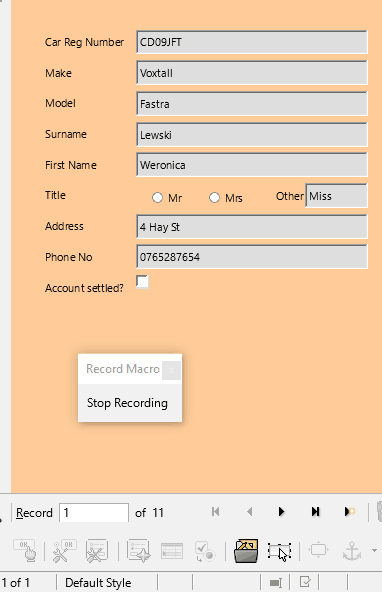Click the 'Phone No' label
This screenshot has height=592, width=382.
coord(68,257)
